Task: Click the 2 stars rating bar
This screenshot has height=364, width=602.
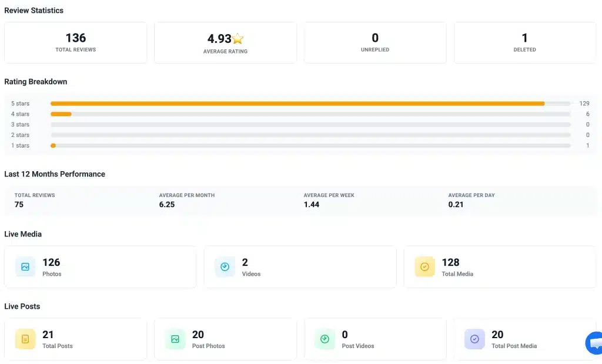Action: [310, 135]
